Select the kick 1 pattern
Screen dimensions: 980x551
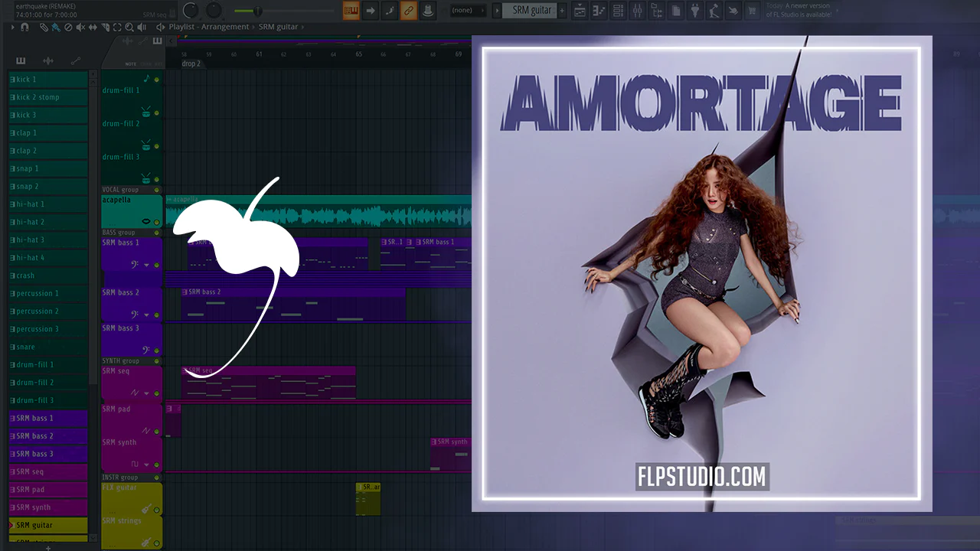pyautogui.click(x=47, y=80)
